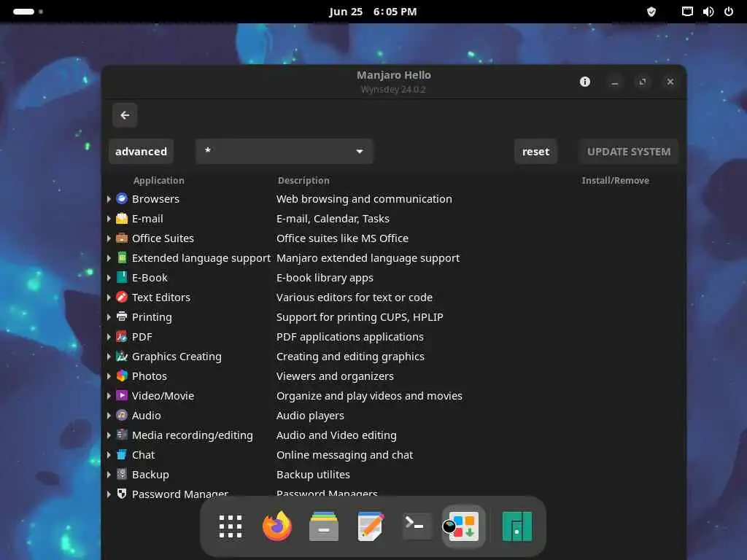Expand the E-Book category
Viewport: 747px width, 560px height.
coord(109,278)
